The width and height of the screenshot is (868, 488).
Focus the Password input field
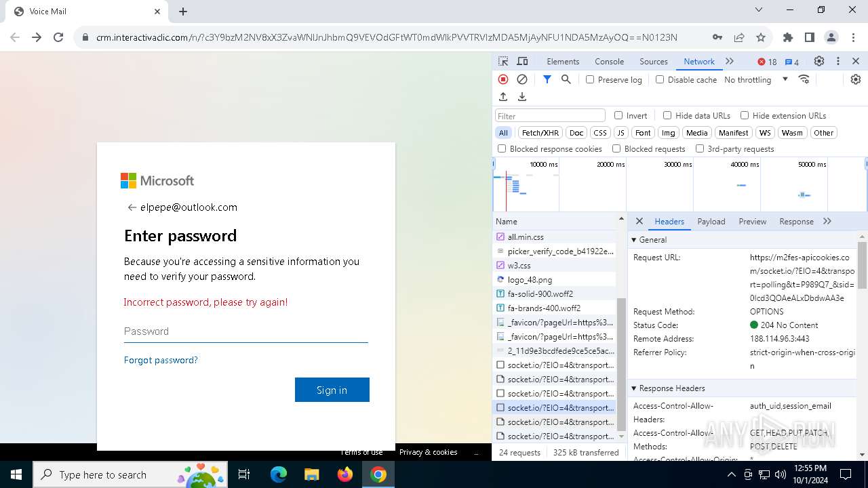pos(246,331)
